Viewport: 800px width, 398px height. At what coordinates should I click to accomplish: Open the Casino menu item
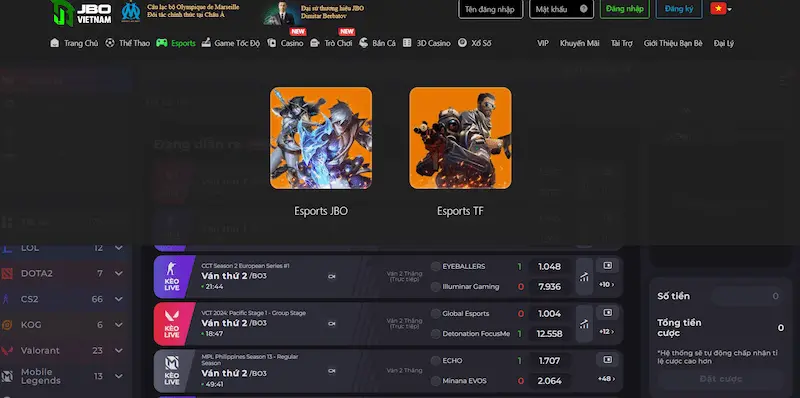pos(285,43)
